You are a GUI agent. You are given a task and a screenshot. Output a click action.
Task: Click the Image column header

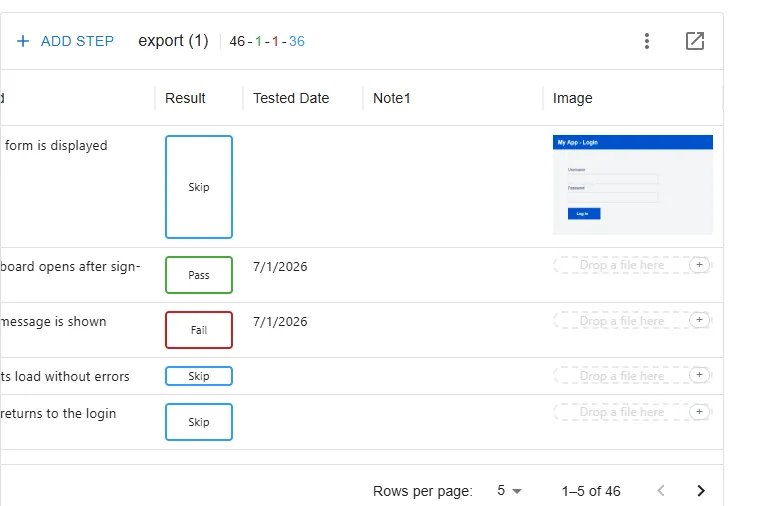(572, 98)
